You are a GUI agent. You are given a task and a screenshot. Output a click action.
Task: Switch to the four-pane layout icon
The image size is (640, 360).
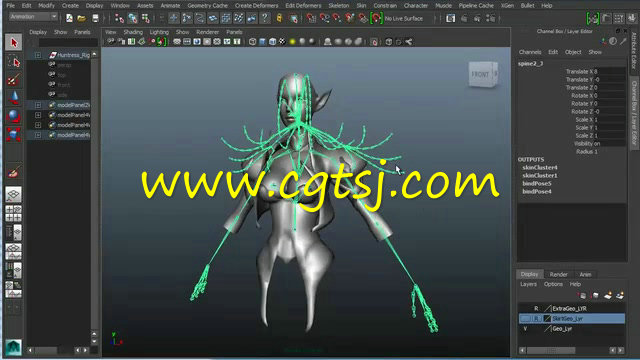(x=13, y=213)
